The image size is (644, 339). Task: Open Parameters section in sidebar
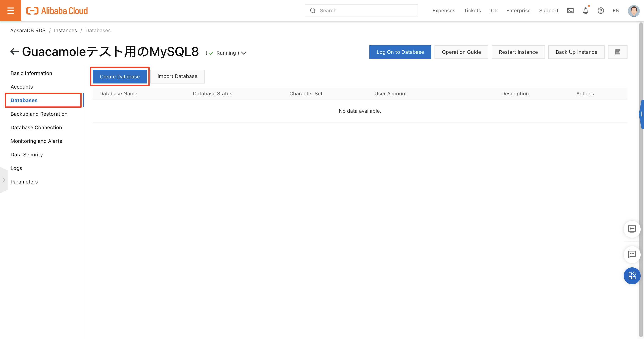click(x=24, y=182)
